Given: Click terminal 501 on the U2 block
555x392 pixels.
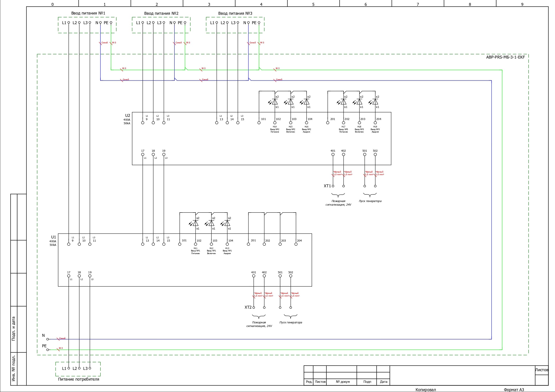Looking at the screenshot, I should (x=365, y=155).
